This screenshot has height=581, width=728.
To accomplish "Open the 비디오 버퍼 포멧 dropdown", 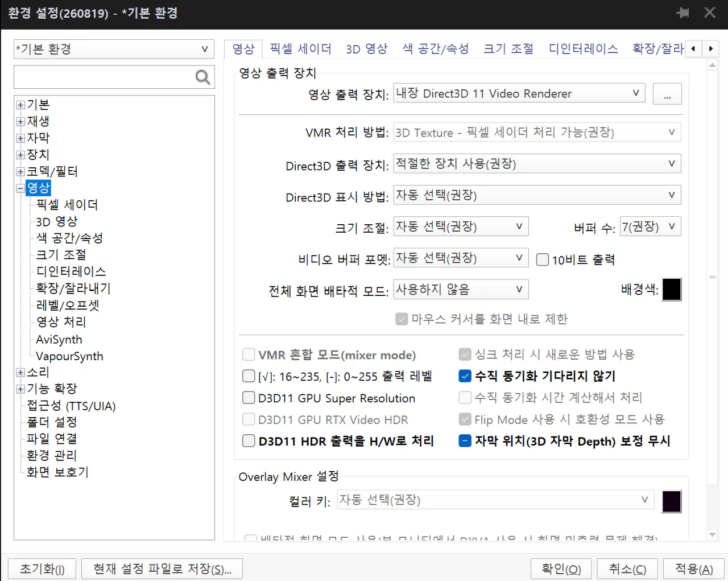I will point(461,258).
